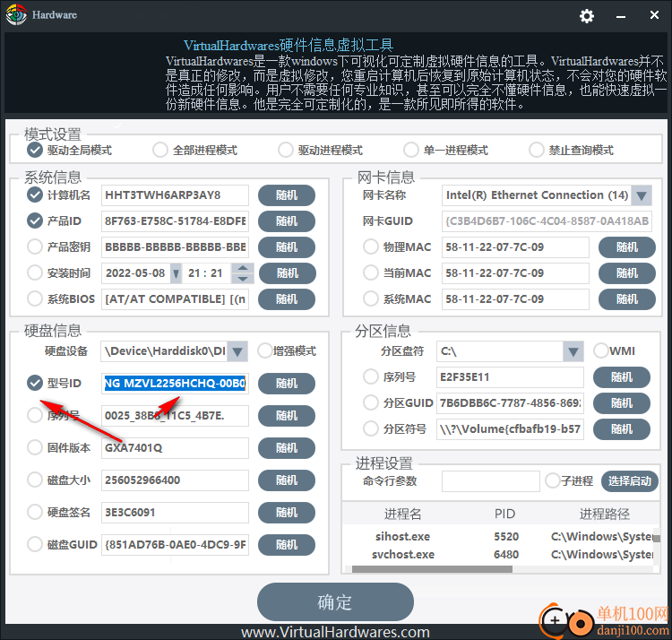Randomize the partition 序列号 E2F35E11

pyautogui.click(x=622, y=377)
